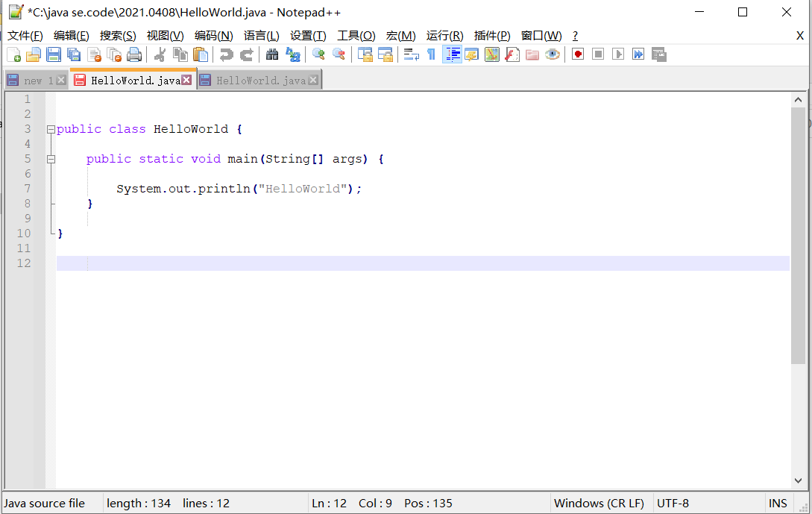Image resolution: width=812 pixels, height=514 pixels.
Task: Toggle synchronized horizontal scrolling
Action: tap(385, 54)
